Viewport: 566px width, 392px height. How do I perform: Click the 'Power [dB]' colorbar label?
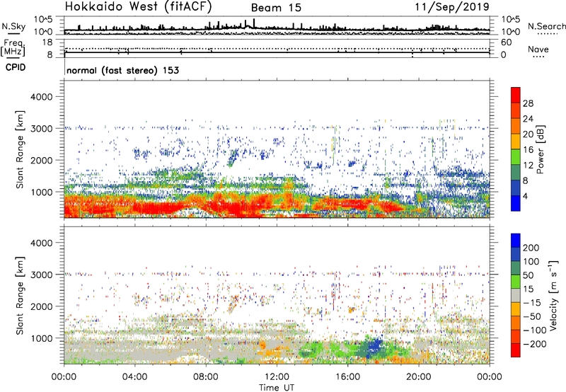541,149
